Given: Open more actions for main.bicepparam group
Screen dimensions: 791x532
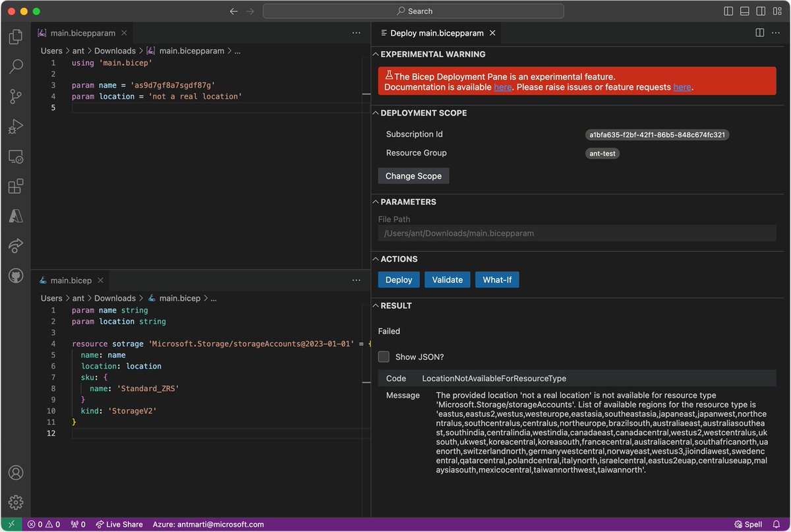Looking at the screenshot, I should point(357,32).
